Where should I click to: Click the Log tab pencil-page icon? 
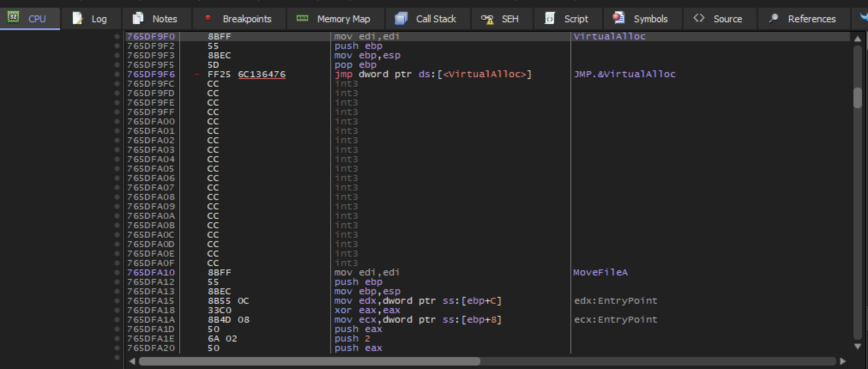(x=78, y=18)
